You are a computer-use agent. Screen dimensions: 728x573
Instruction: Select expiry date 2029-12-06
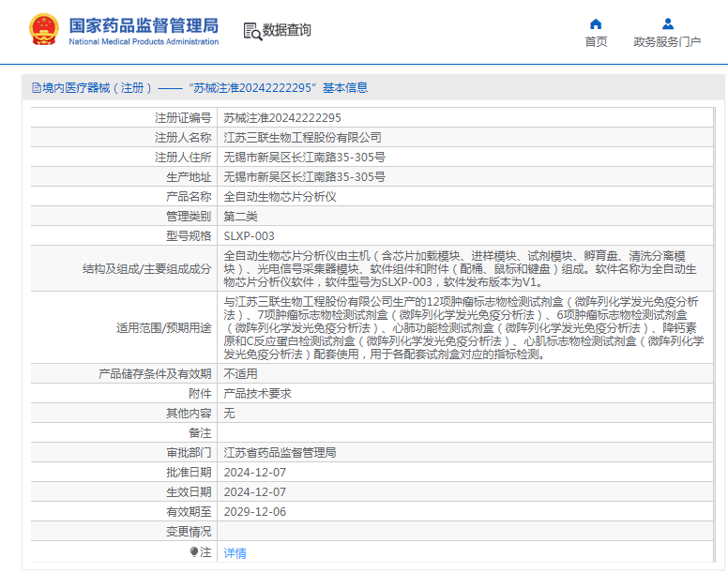pyautogui.click(x=255, y=512)
